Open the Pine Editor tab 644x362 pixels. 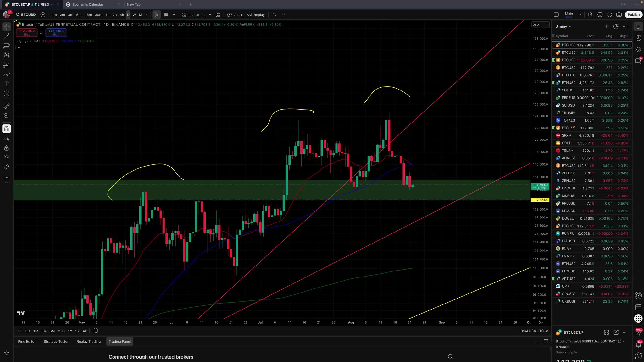tap(27, 342)
